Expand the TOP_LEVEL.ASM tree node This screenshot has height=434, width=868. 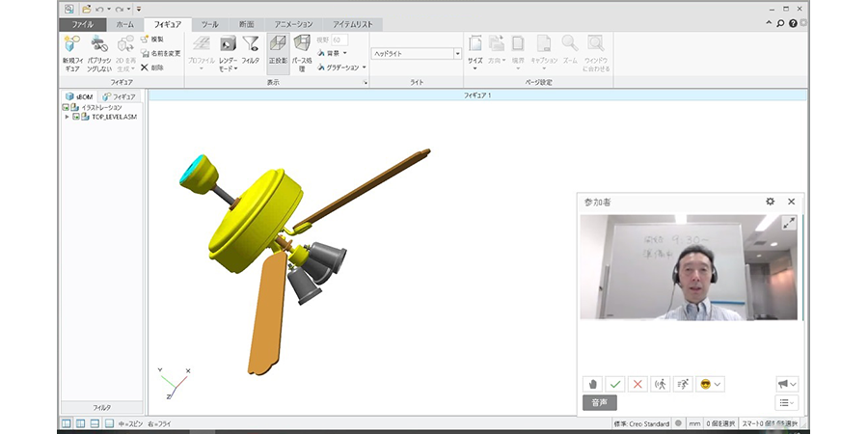(x=67, y=117)
